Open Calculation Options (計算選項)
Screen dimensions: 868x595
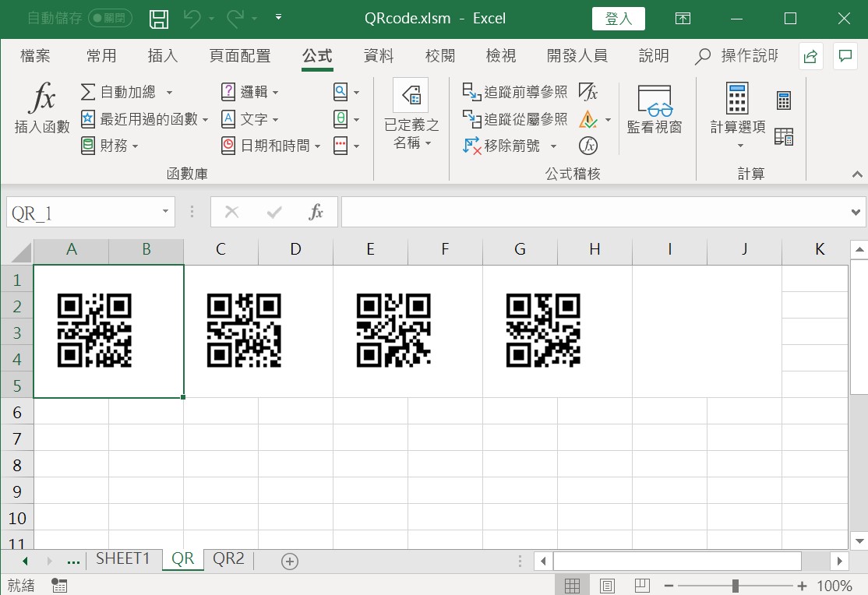738,115
